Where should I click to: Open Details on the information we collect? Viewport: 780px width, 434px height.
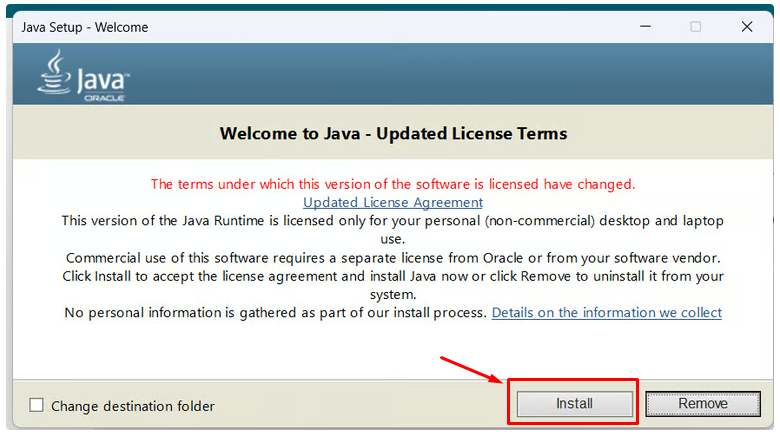click(x=606, y=313)
